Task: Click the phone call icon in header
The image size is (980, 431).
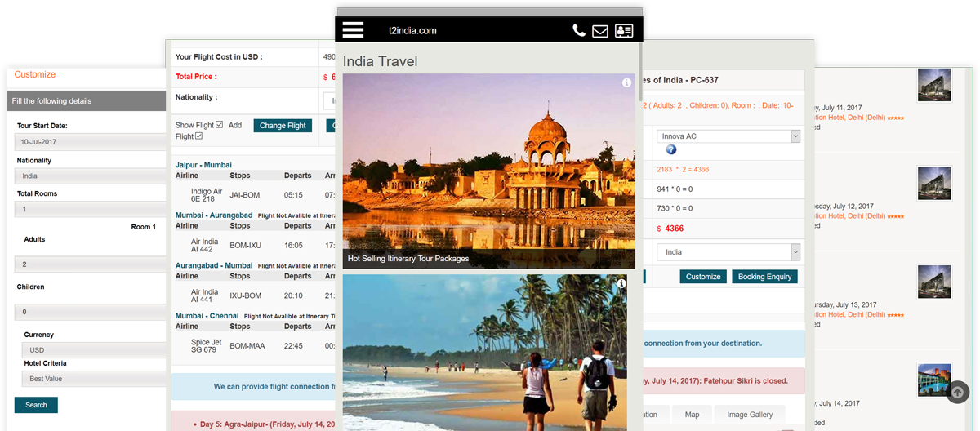Action: coord(578,30)
